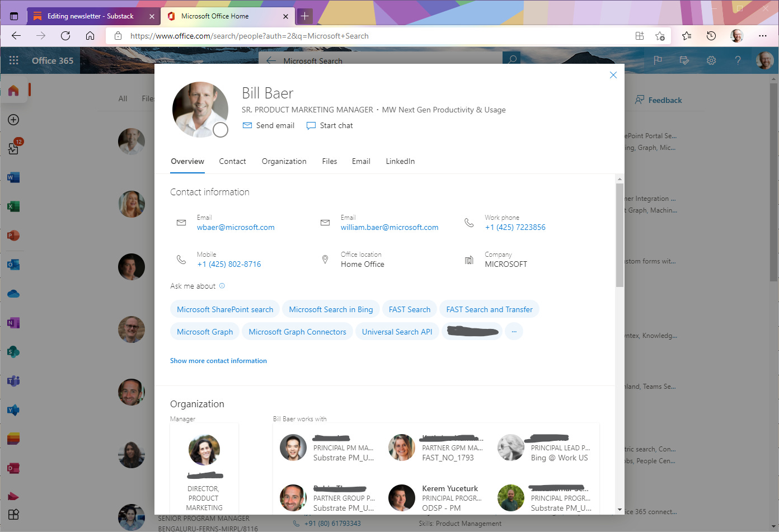Open Teams from the left sidebar
Screen dimensions: 779x532
click(13, 381)
